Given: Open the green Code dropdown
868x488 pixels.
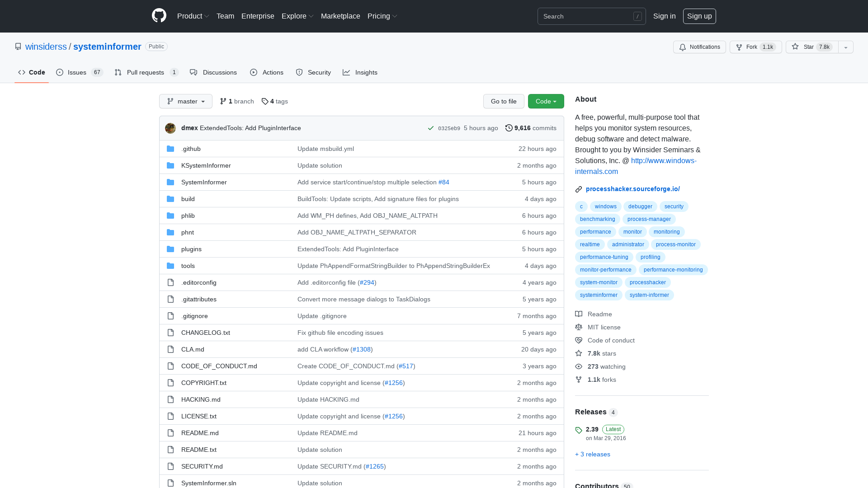Looking at the screenshot, I should 546,101.
